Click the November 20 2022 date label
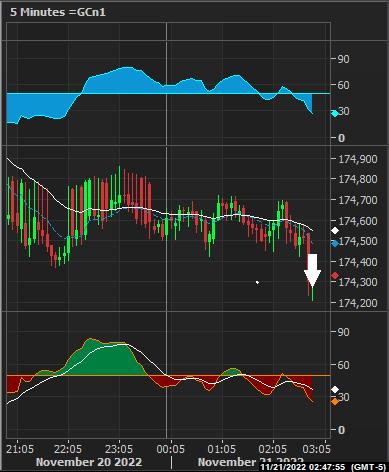The height and width of the screenshot is (472, 389). tap(89, 462)
